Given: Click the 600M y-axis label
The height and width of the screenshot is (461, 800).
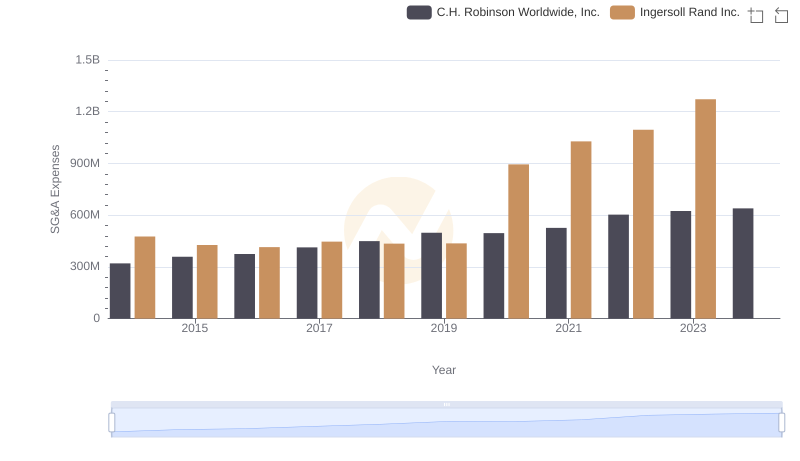Looking at the screenshot, I should tap(85, 215).
